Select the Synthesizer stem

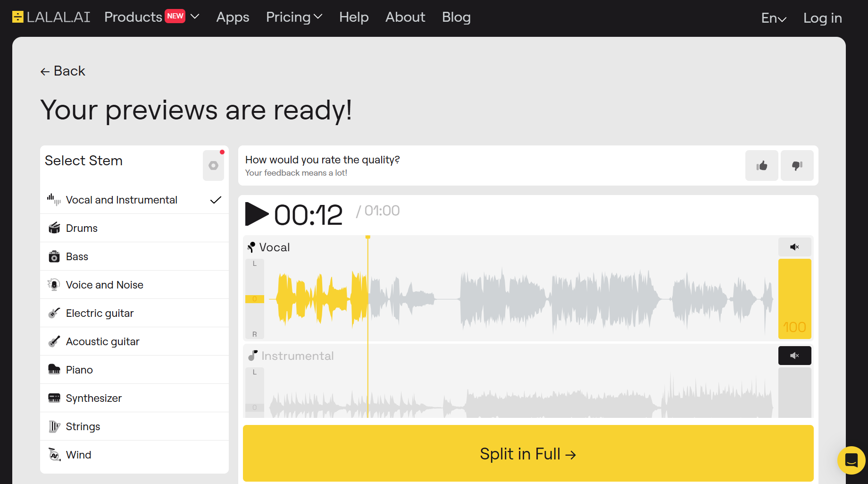click(93, 398)
